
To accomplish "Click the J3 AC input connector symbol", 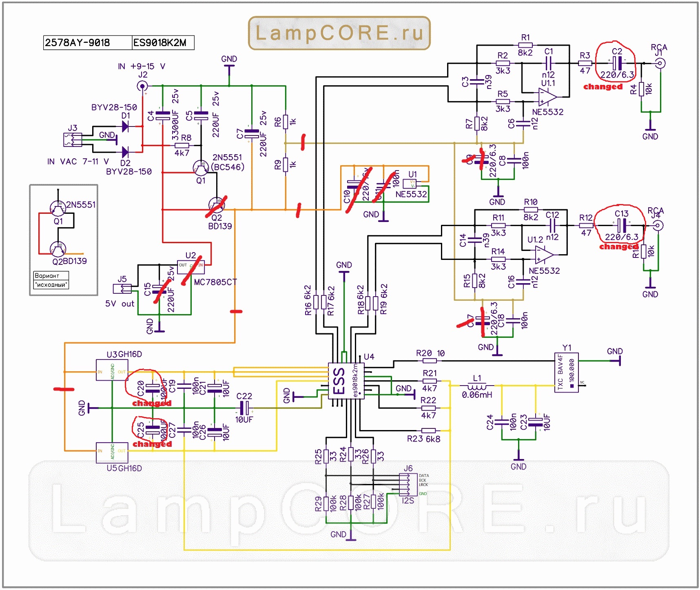I will [73, 140].
